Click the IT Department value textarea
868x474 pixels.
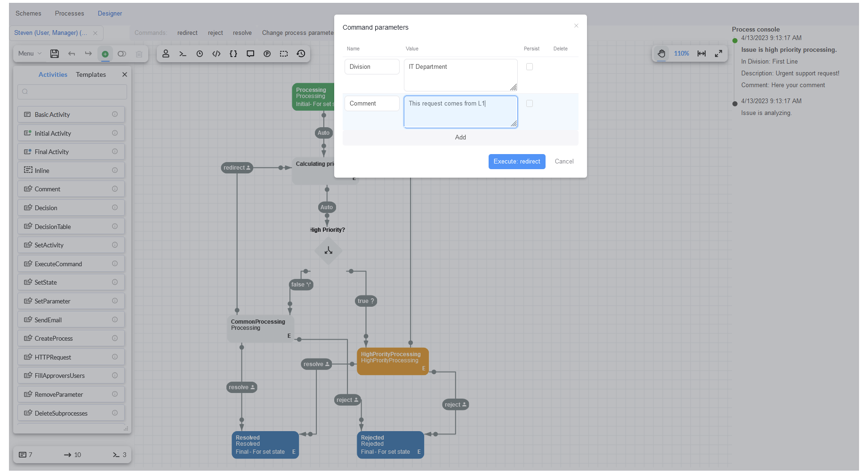pyautogui.click(x=460, y=75)
